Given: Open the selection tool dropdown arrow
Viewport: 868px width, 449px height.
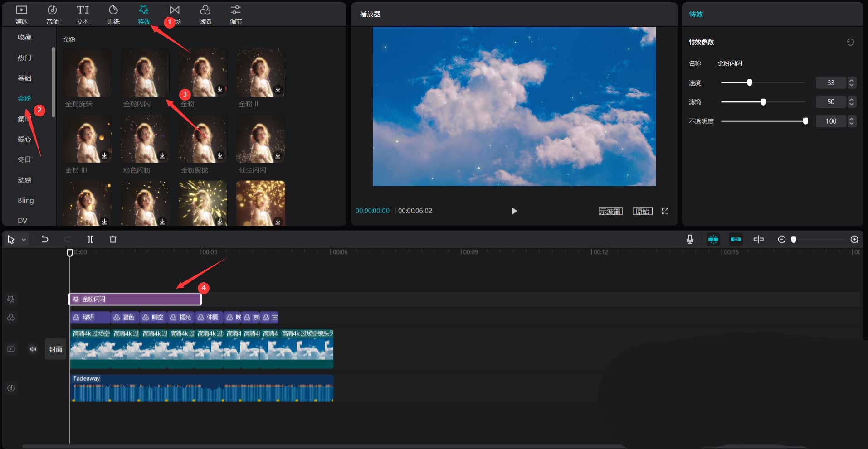Looking at the screenshot, I should (x=24, y=240).
